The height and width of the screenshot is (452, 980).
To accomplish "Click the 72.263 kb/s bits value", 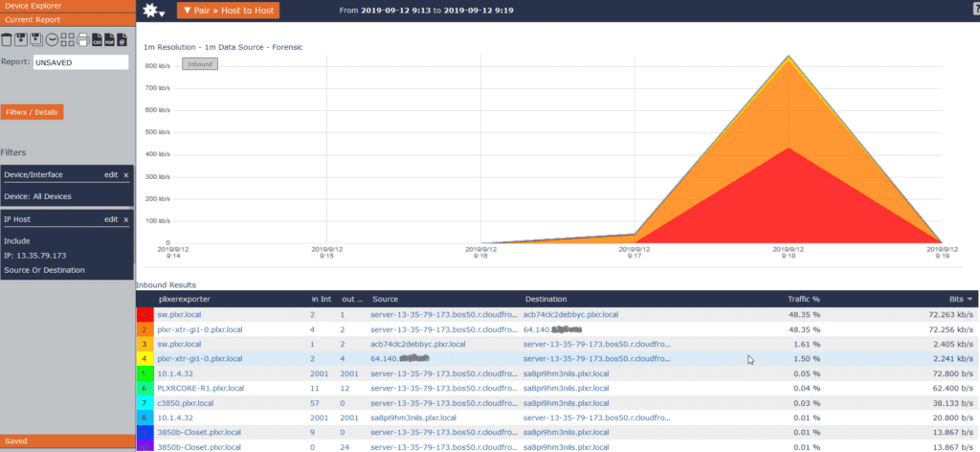I will [x=950, y=314].
